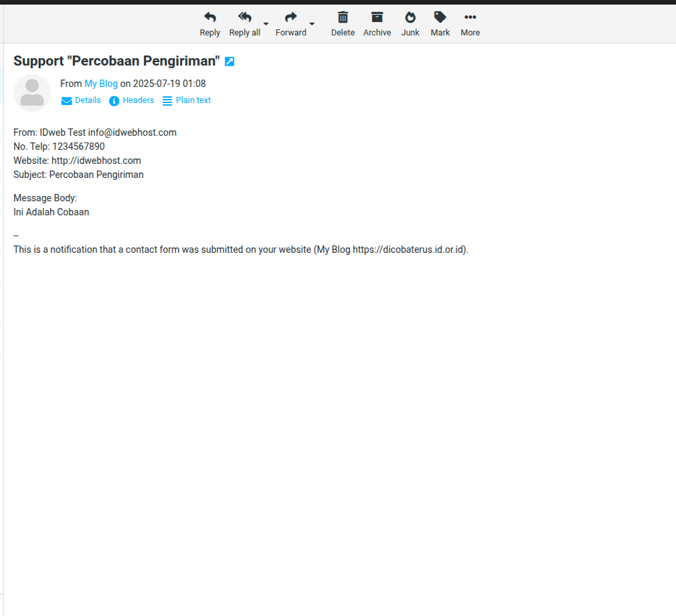
Task: Open message in new window icon
Action: (230, 62)
